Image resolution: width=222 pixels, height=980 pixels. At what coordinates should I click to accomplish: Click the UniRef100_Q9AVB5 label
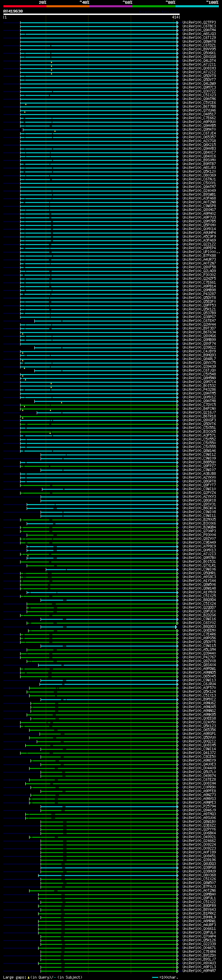199,125
